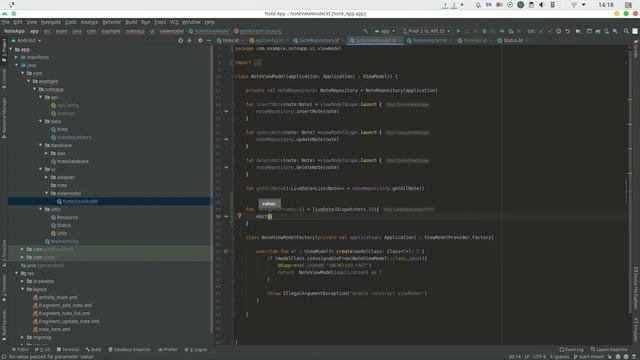Click select opened file target icon in Project panel
Viewport: 640px width, 360px height.
[180, 40]
